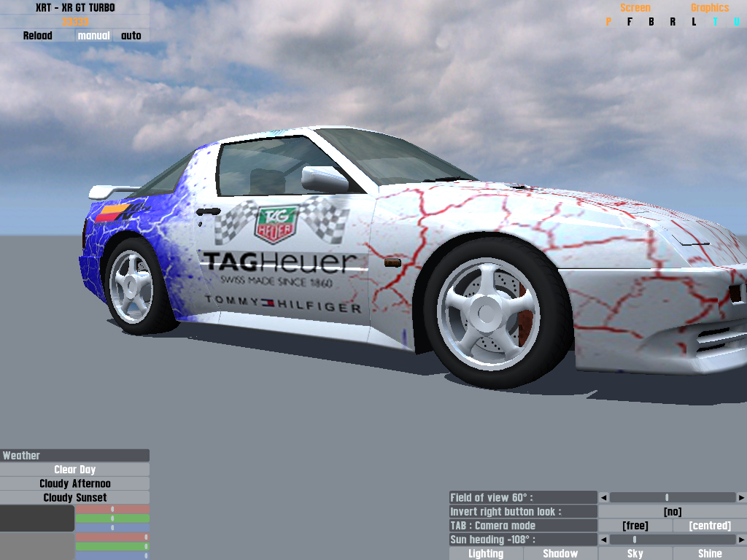Click the field of view slider track
Viewport: 747px width, 560px height.
672,497
